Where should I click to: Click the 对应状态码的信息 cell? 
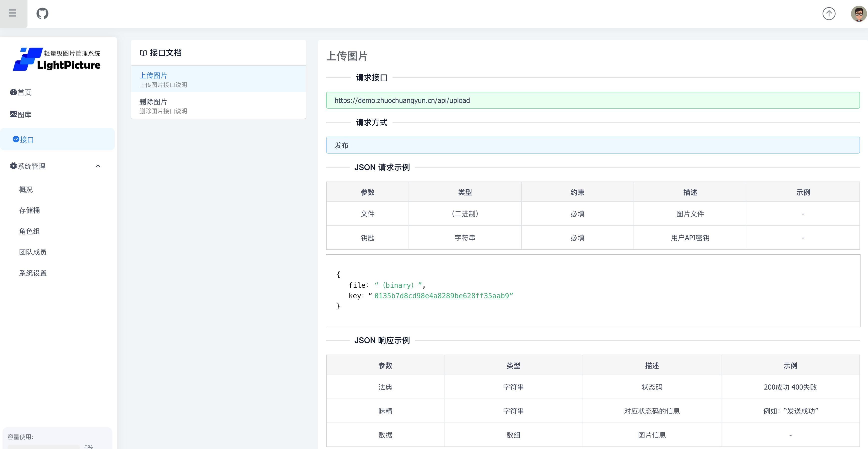click(x=652, y=411)
